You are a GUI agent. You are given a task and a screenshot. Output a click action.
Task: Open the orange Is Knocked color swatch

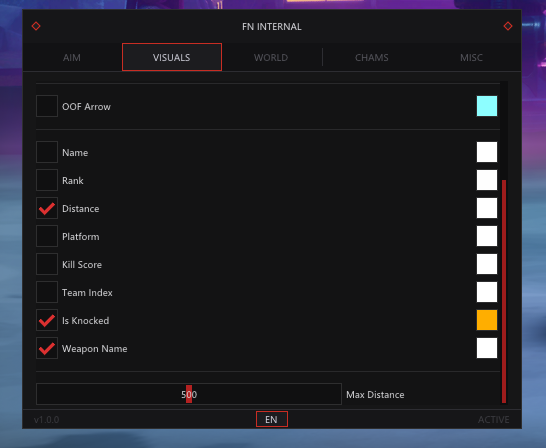point(487,320)
